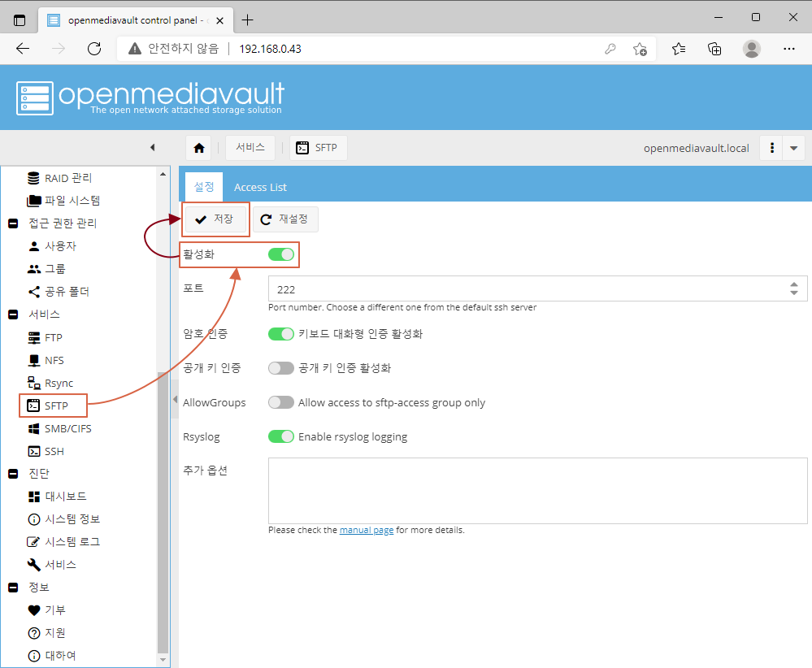Screen dimensions: 812x668
Task: Open the user dropdown arrow at top right
Action: [793, 148]
